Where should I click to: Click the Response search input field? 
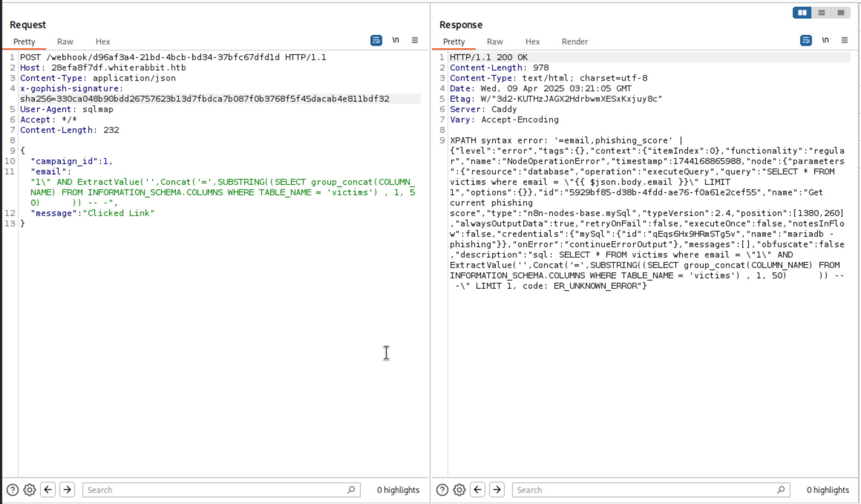point(645,490)
